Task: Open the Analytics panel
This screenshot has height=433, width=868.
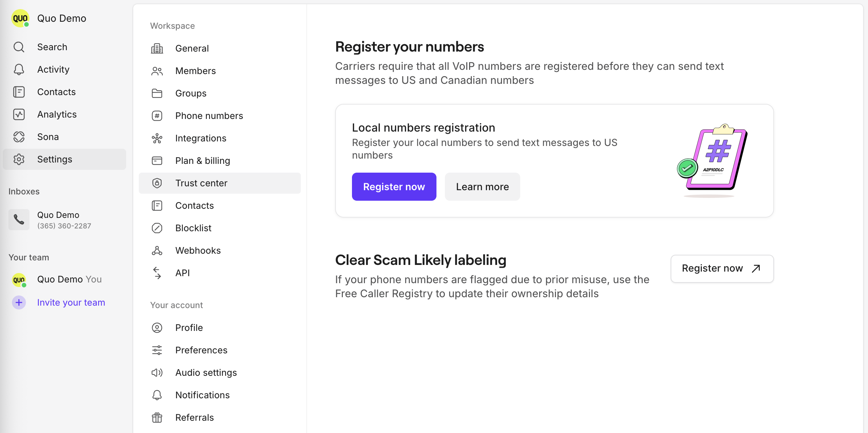Action: point(56,114)
